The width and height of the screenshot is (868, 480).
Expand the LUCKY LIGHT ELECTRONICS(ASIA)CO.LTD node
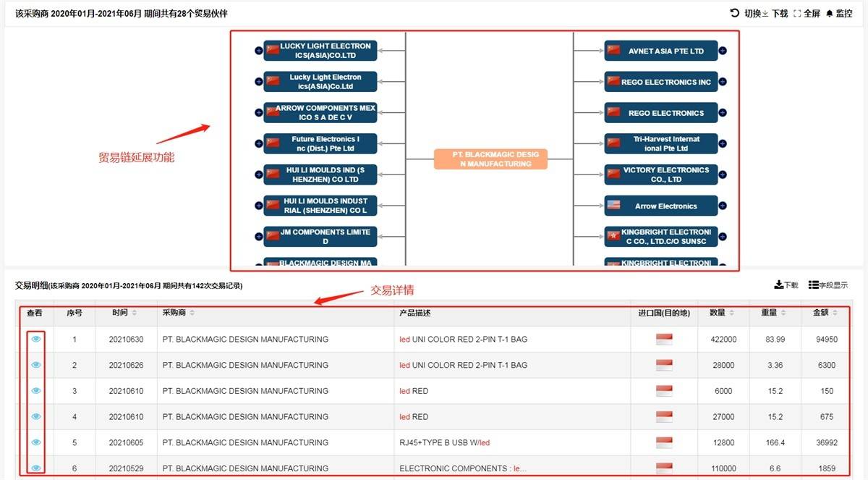tap(258, 51)
